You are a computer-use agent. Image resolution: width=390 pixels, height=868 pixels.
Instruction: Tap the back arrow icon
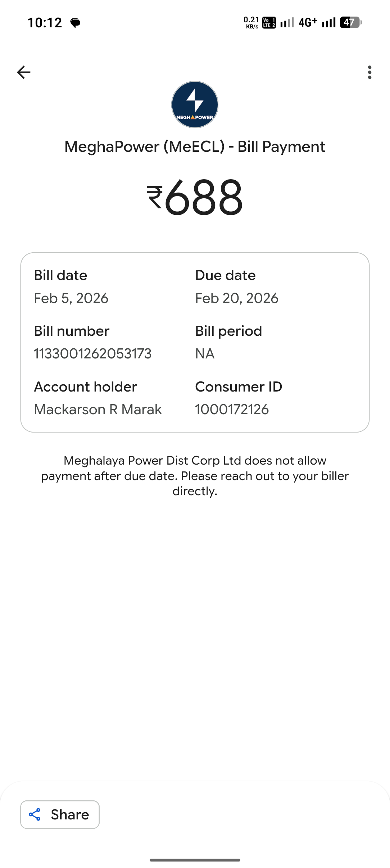[x=24, y=72]
